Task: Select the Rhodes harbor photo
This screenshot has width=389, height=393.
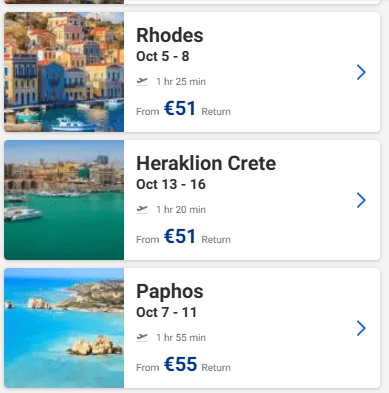Action: pos(64,72)
